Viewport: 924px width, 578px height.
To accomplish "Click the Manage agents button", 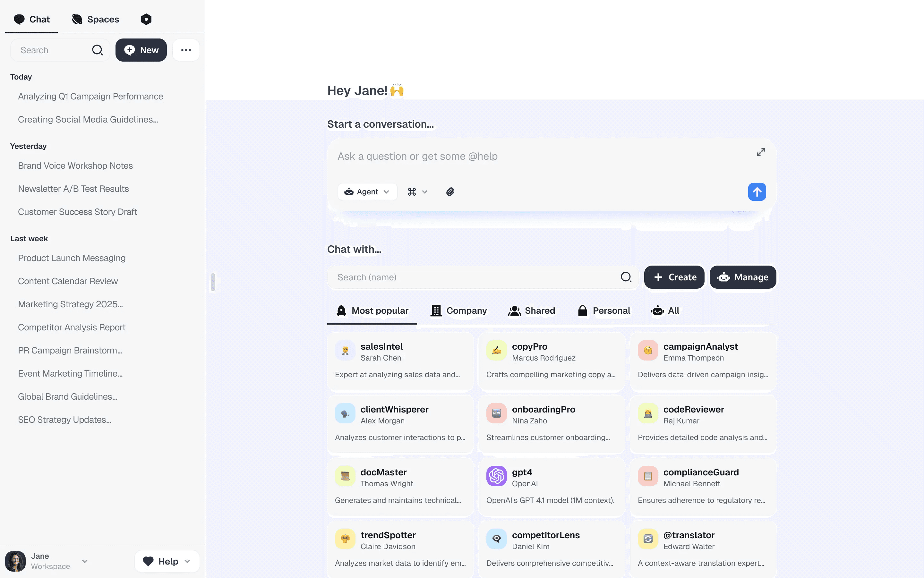I will pyautogui.click(x=742, y=277).
